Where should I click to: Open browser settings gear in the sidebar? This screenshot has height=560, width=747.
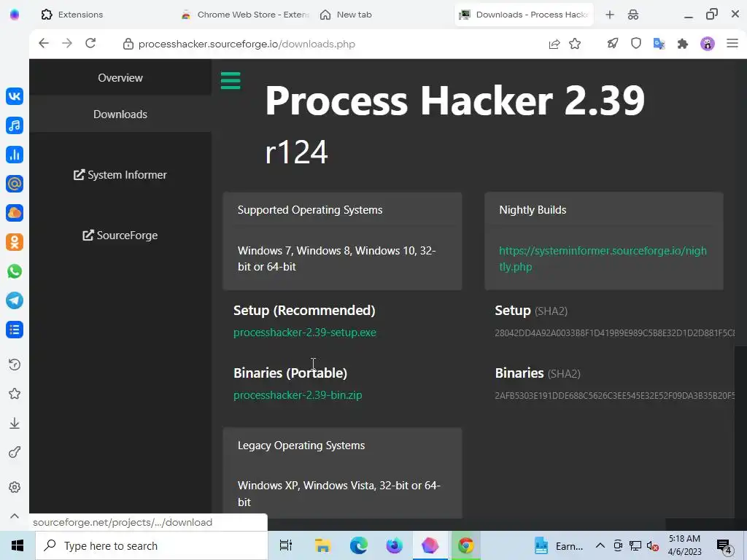(15, 487)
